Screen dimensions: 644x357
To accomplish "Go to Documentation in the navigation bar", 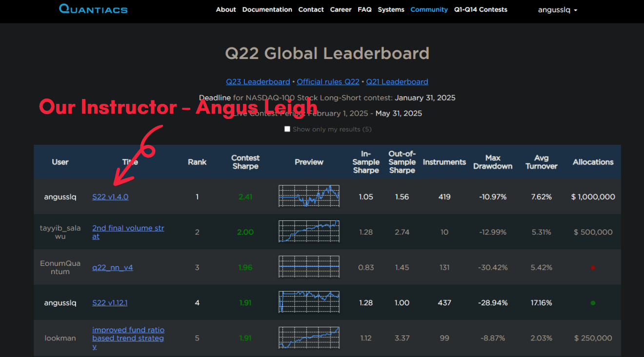I will tap(267, 9).
